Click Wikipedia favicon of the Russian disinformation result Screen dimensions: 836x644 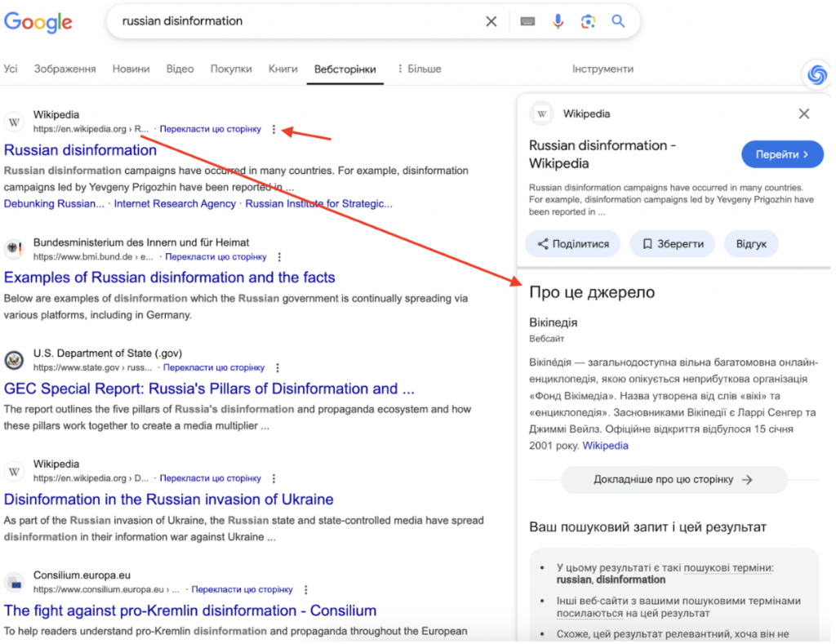(x=15, y=122)
